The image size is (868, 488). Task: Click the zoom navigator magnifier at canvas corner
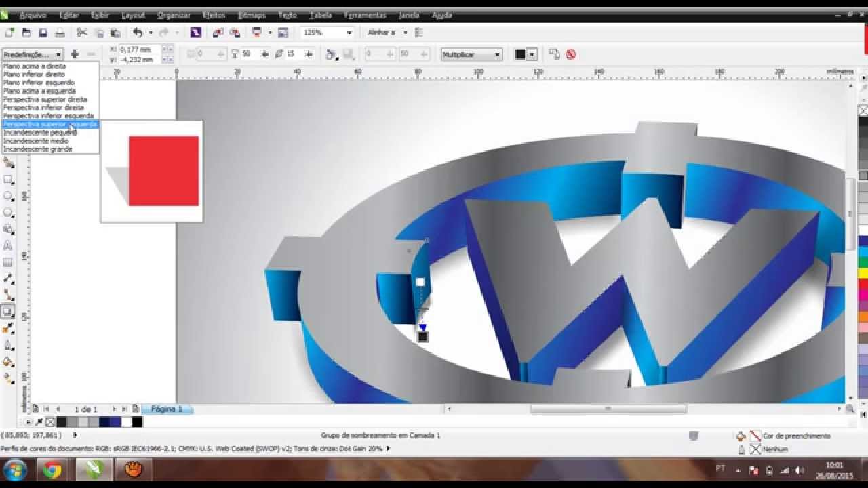(x=850, y=409)
